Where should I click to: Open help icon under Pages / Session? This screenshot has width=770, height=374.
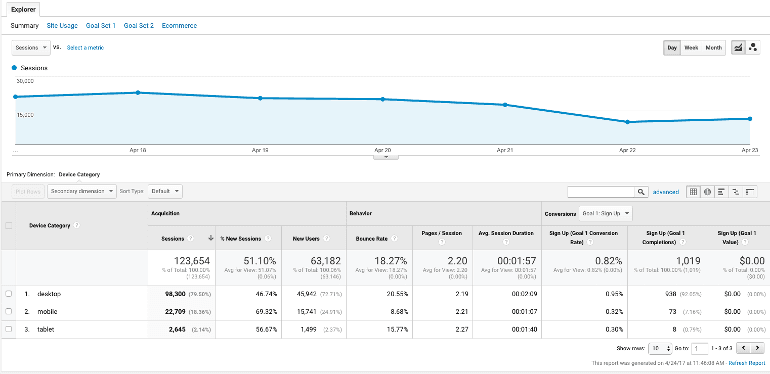coord(442,242)
